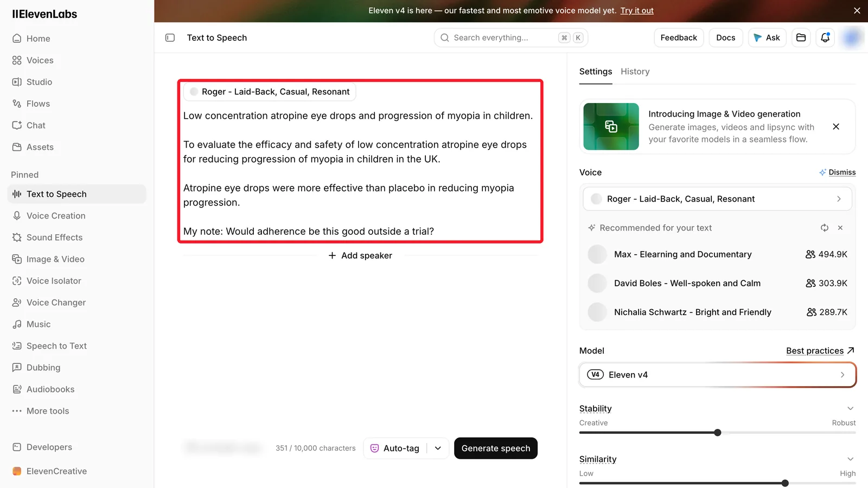868x488 pixels.
Task: Open the Eleven v4 model selector
Action: 717,375
